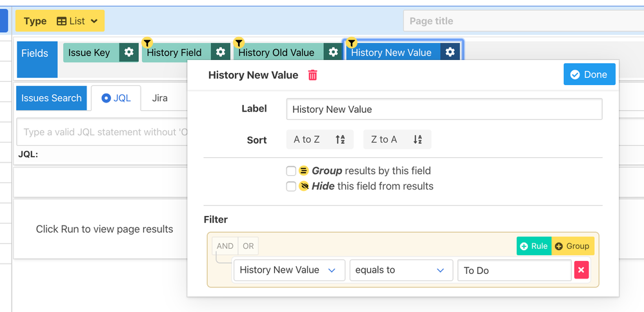The height and width of the screenshot is (312, 644).
Task: Remove filter rule with red X
Action: pyautogui.click(x=581, y=270)
